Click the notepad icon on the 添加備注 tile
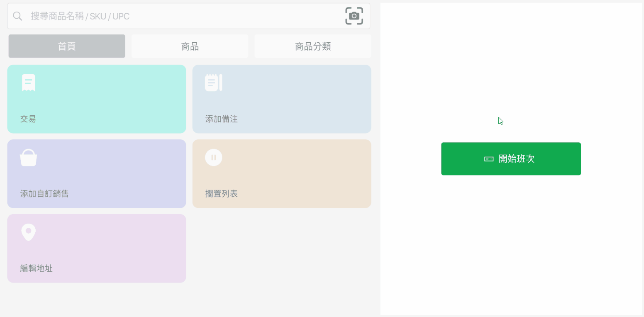644x317 pixels. pos(213,83)
